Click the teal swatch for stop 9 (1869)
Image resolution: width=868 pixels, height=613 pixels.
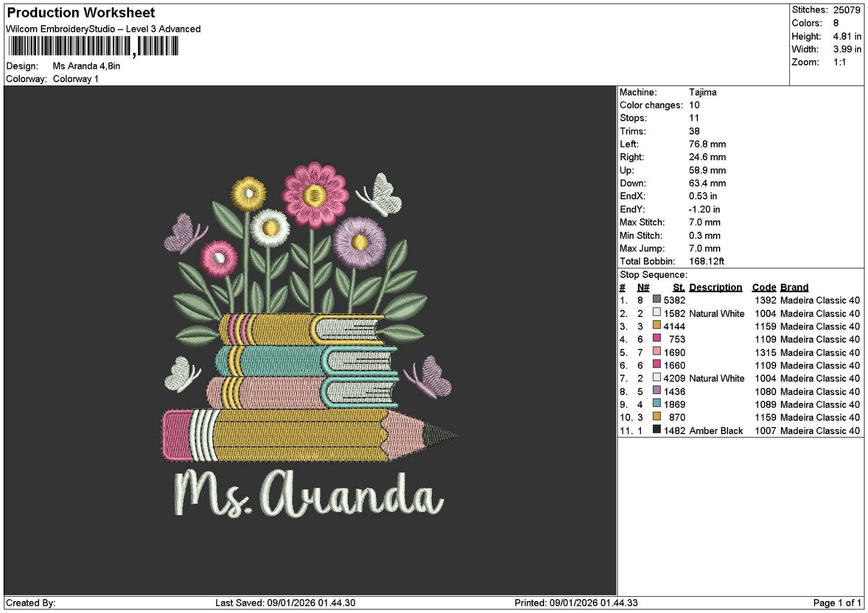657,403
